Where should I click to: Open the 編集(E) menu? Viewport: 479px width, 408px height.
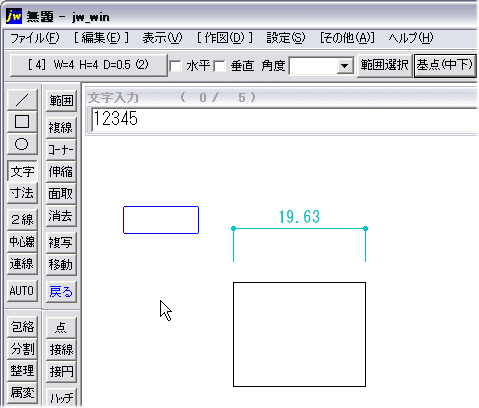(x=101, y=38)
